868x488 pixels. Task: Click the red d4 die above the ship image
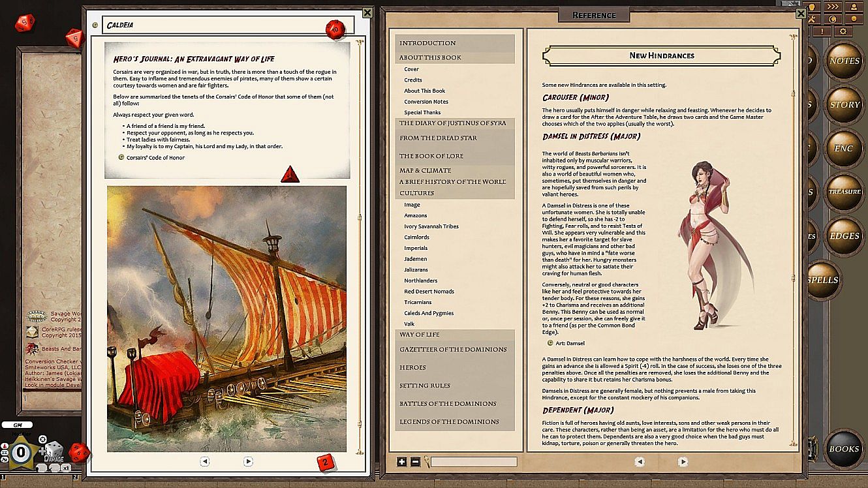point(290,175)
